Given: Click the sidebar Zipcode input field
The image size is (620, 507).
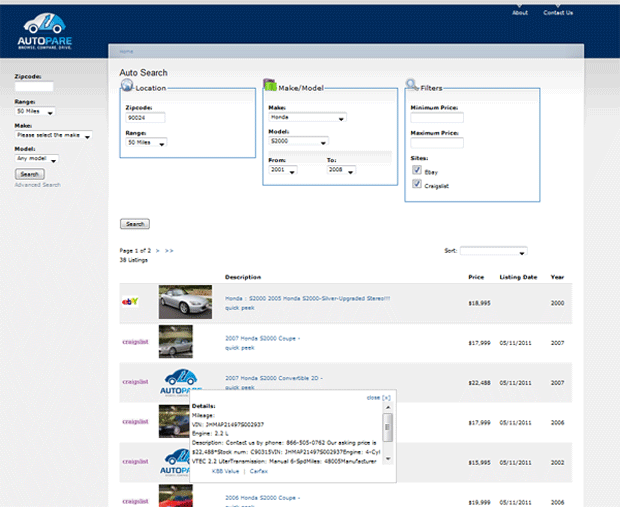Looking at the screenshot, I should [34, 86].
